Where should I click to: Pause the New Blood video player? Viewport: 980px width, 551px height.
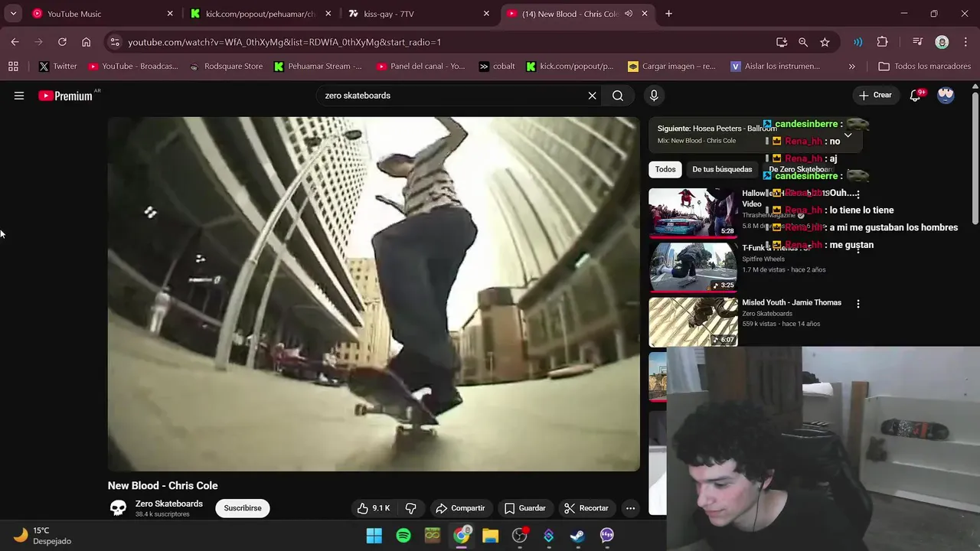click(x=374, y=294)
